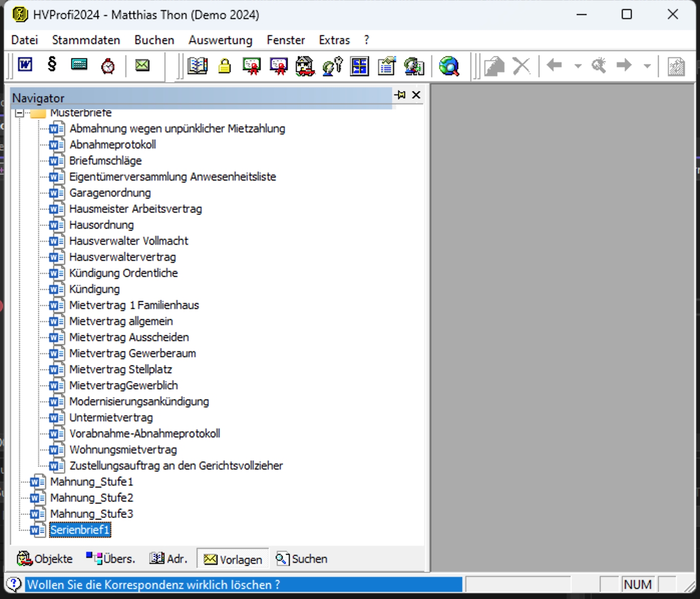Close the Navigator panel

pos(416,95)
